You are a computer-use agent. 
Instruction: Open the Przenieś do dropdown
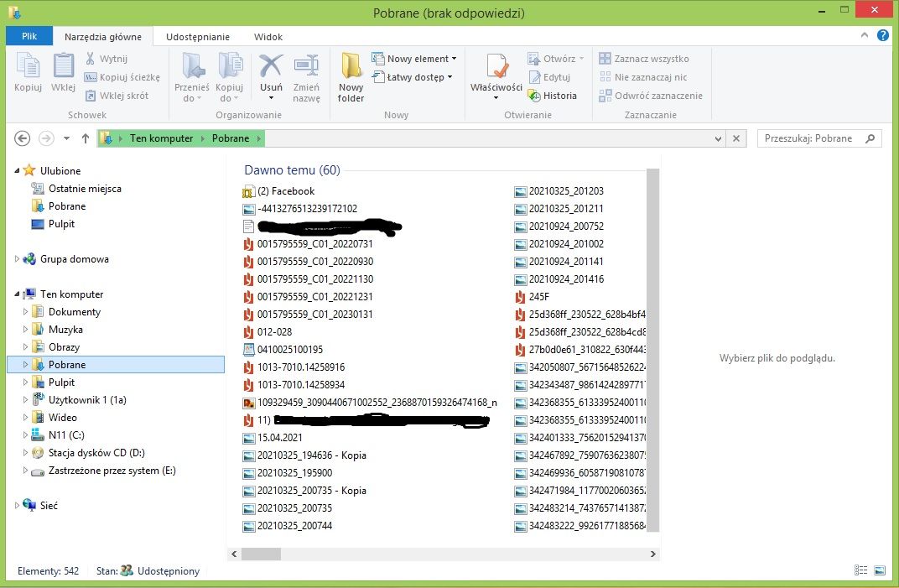pyautogui.click(x=191, y=86)
